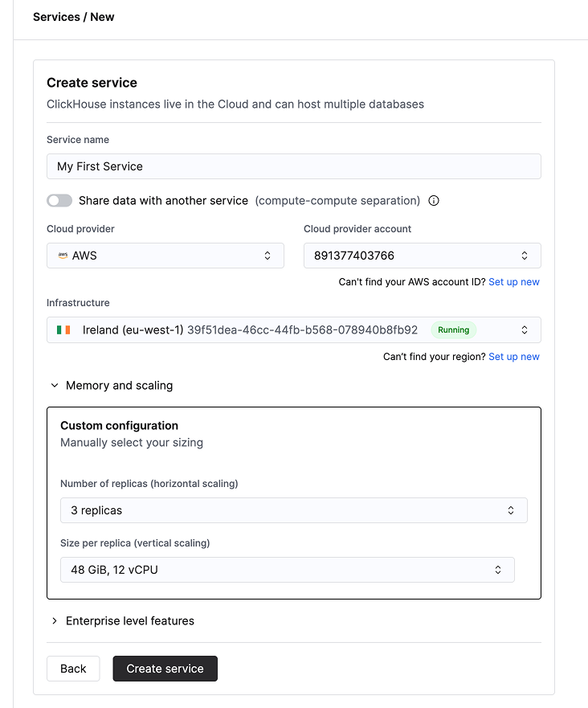Screen dimensions: 588x708
Task: Open the 3 replicas dropdown
Action: coord(294,510)
